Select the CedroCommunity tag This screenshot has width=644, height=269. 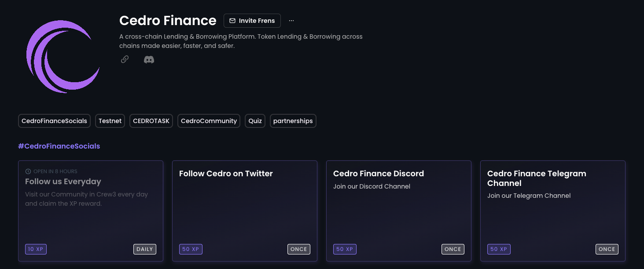pyautogui.click(x=209, y=121)
